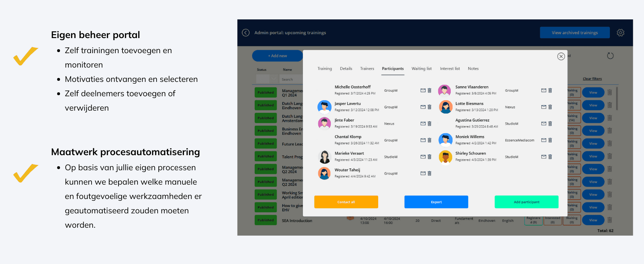Open the settings gear icon

pos(620,33)
